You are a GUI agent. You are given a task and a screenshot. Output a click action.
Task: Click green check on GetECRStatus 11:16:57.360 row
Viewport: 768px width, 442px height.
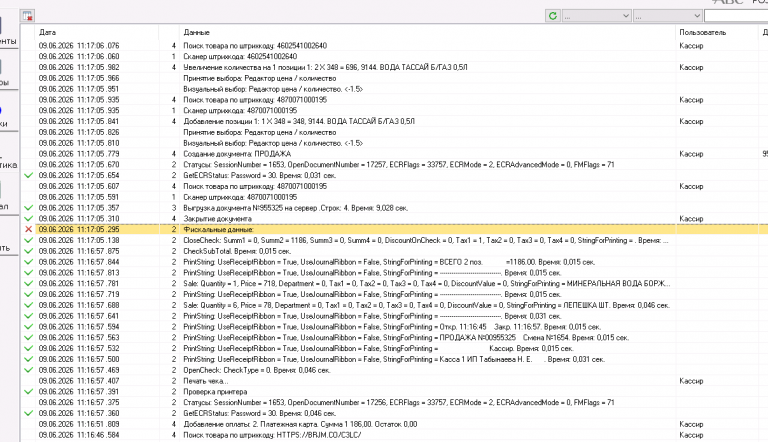[28, 413]
